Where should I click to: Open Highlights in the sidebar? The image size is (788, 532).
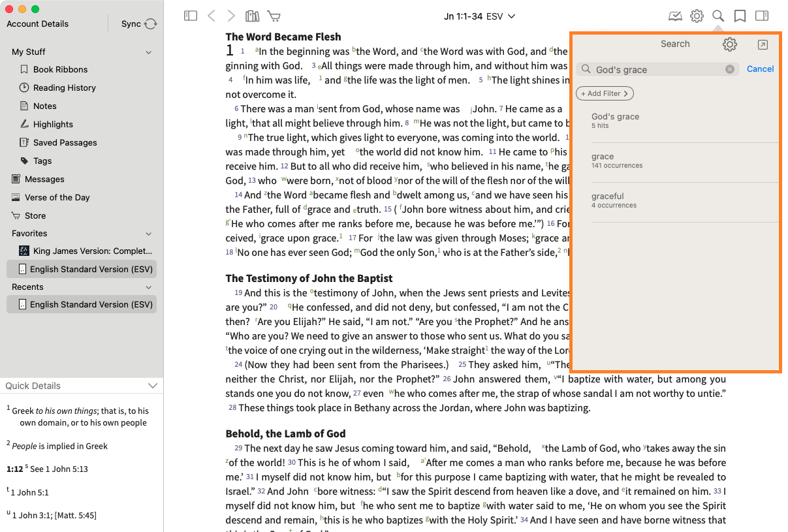click(53, 124)
